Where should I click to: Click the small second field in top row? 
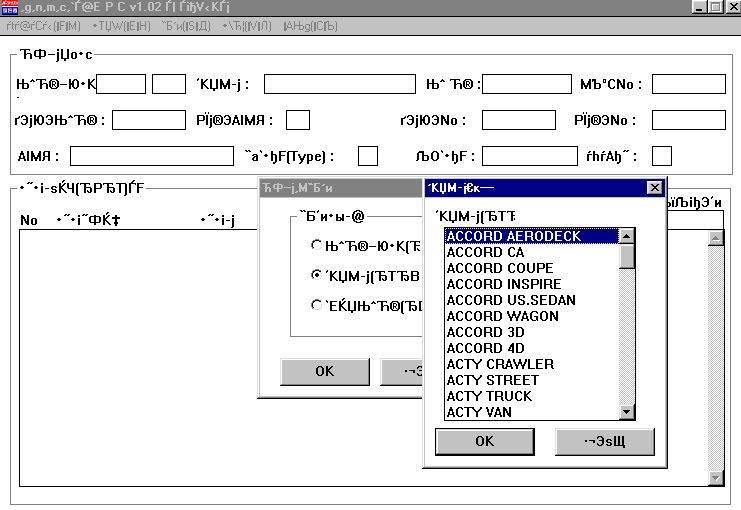click(x=169, y=84)
